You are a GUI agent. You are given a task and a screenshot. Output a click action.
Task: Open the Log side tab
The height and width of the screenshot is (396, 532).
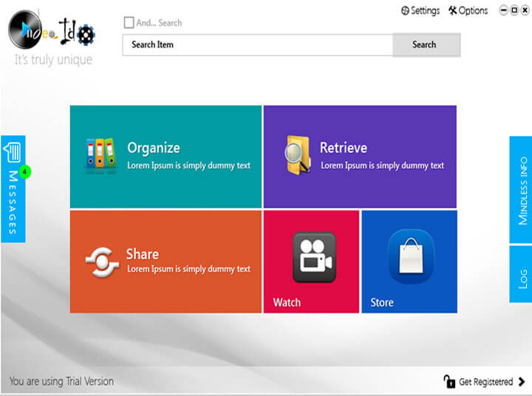[x=520, y=274]
